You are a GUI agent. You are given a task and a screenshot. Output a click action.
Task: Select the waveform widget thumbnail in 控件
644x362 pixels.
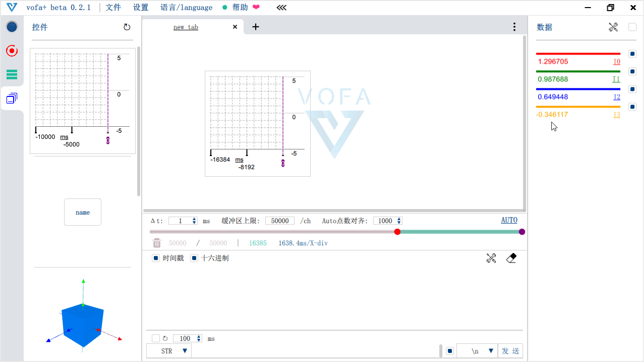(x=83, y=101)
